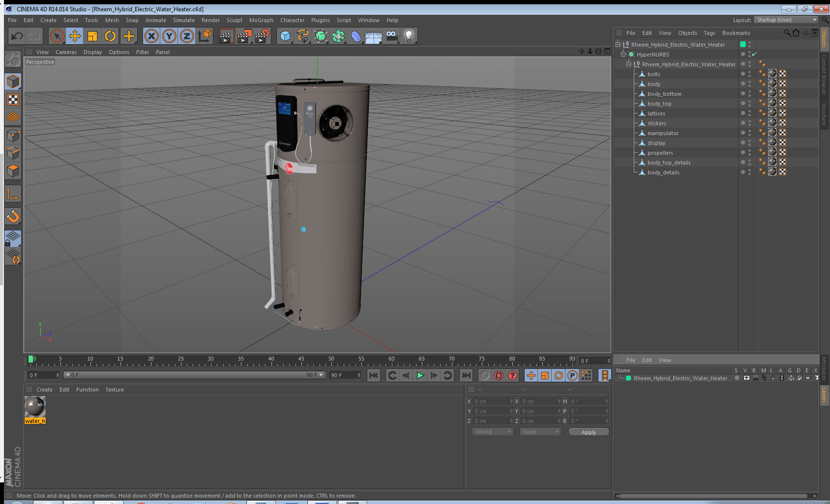Toggle visibility dots for bolts object

749,74
